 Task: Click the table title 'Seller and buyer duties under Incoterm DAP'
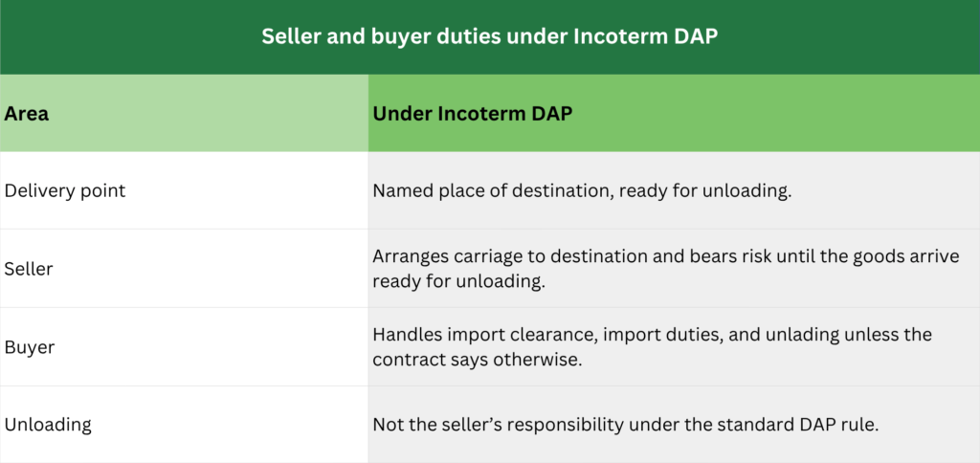tap(489, 36)
